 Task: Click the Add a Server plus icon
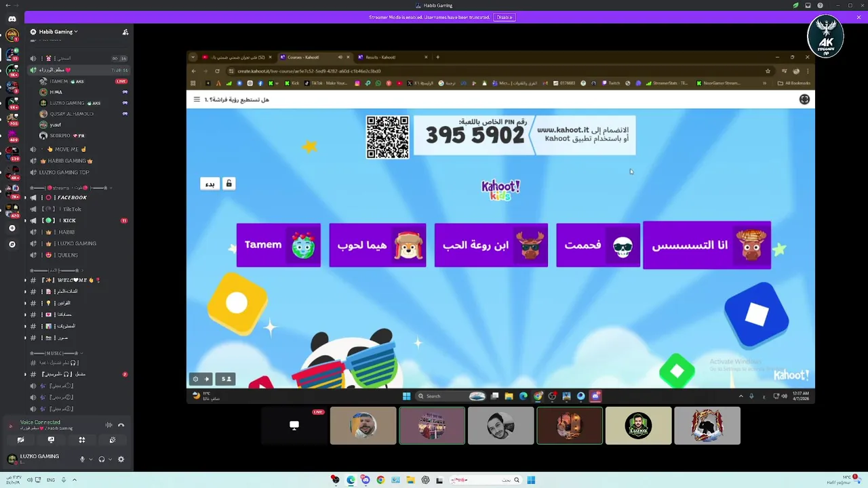point(12,228)
